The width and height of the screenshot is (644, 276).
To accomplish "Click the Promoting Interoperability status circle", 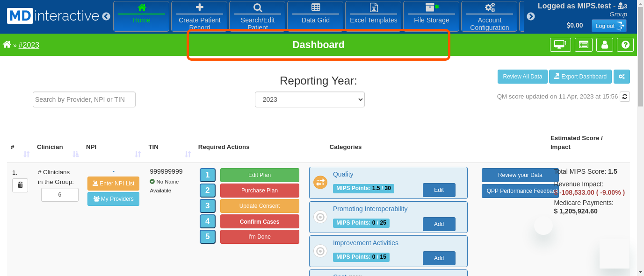I will pos(320,217).
